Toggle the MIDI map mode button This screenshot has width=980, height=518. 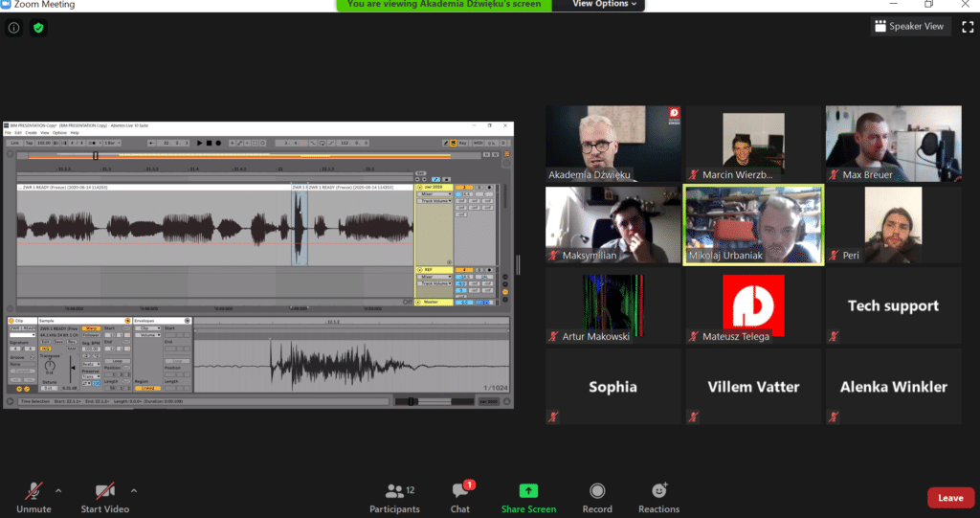click(x=479, y=144)
